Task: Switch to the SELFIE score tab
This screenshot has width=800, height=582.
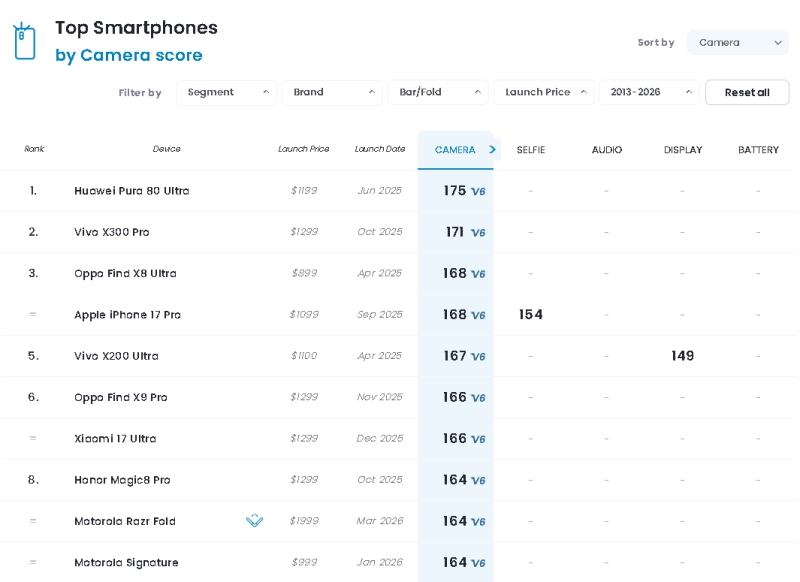Action: [531, 150]
